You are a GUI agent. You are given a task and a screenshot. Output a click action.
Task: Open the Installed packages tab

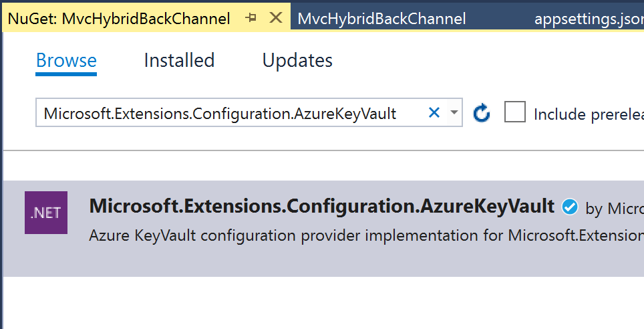pyautogui.click(x=179, y=61)
